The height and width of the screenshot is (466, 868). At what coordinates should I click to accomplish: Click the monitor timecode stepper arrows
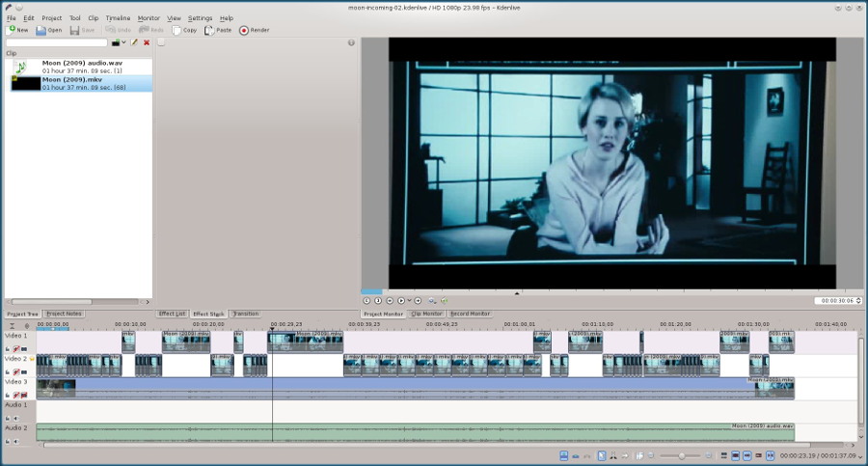[x=858, y=301]
